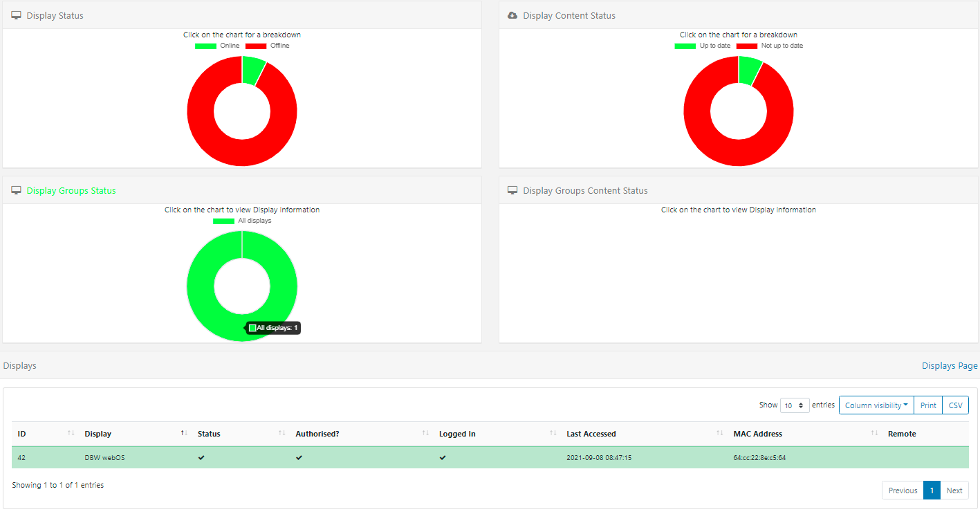Toggle the Offline legend in Display Status

tap(267, 46)
